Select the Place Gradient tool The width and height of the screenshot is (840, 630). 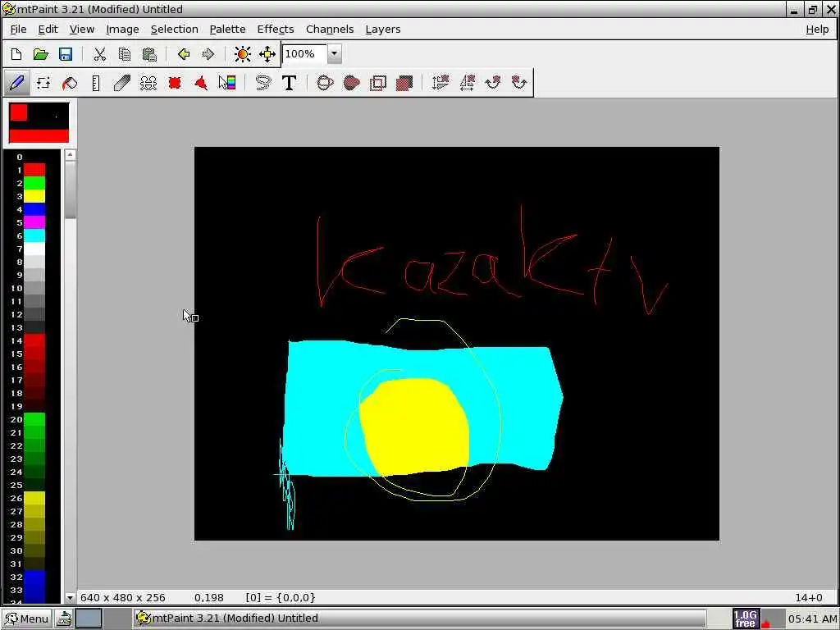click(227, 83)
